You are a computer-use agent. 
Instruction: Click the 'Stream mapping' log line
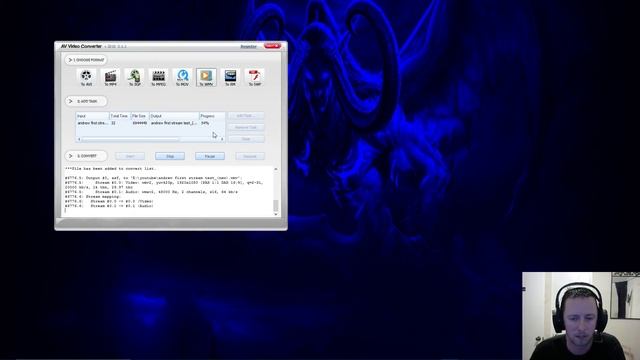pos(93,196)
